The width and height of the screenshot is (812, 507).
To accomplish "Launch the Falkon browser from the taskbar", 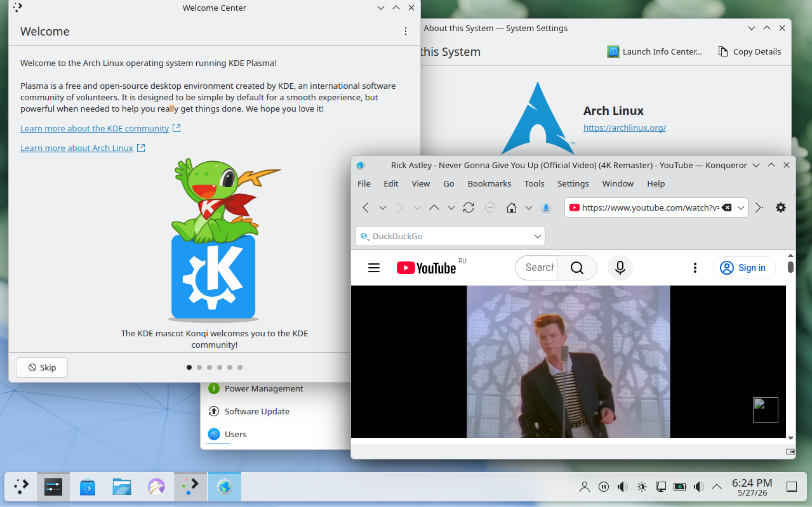I will click(x=156, y=487).
